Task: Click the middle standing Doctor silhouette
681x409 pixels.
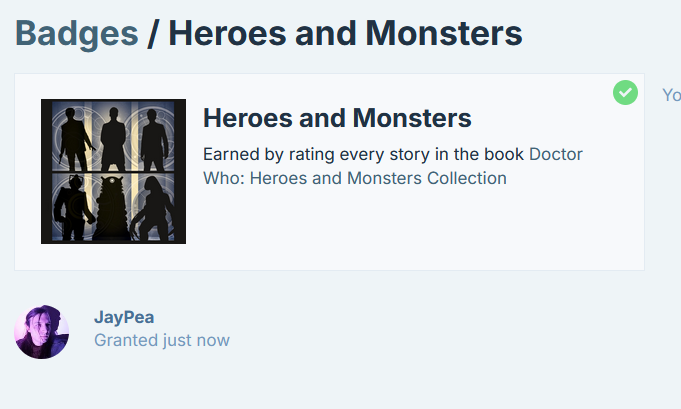Action: (x=113, y=139)
